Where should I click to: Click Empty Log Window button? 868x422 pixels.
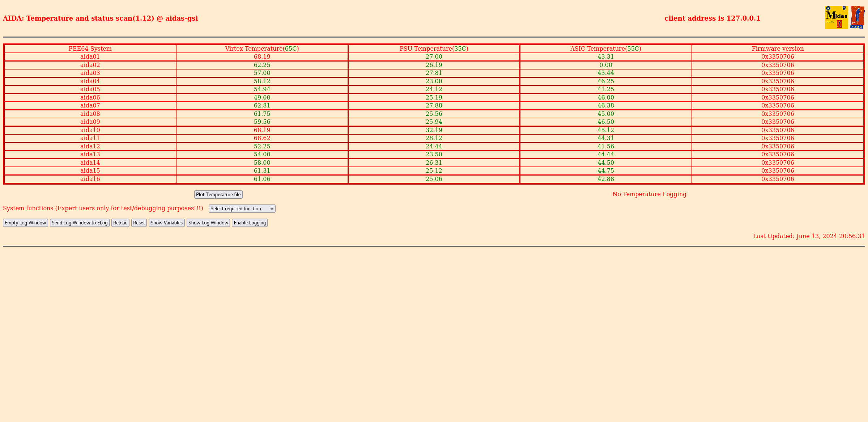pyautogui.click(x=25, y=223)
